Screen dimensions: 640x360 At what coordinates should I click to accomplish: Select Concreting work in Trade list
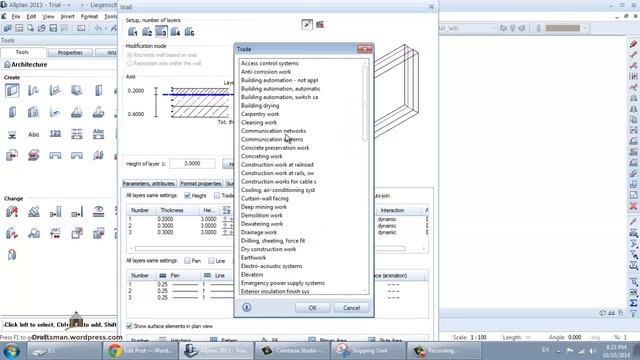pos(262,156)
